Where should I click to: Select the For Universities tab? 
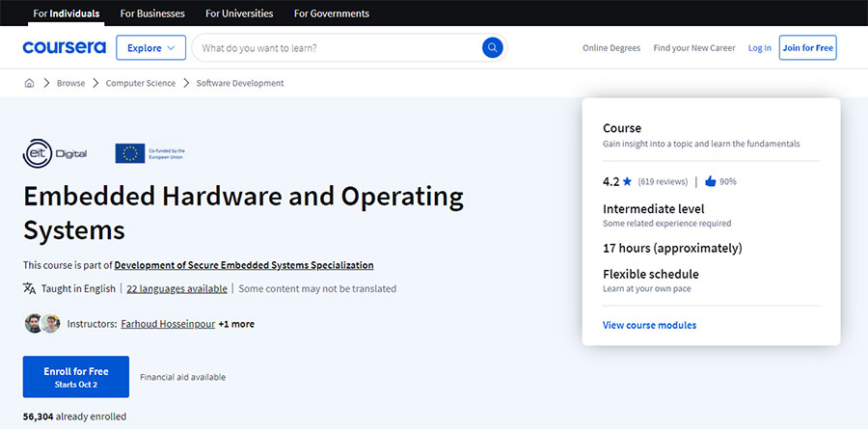click(239, 13)
